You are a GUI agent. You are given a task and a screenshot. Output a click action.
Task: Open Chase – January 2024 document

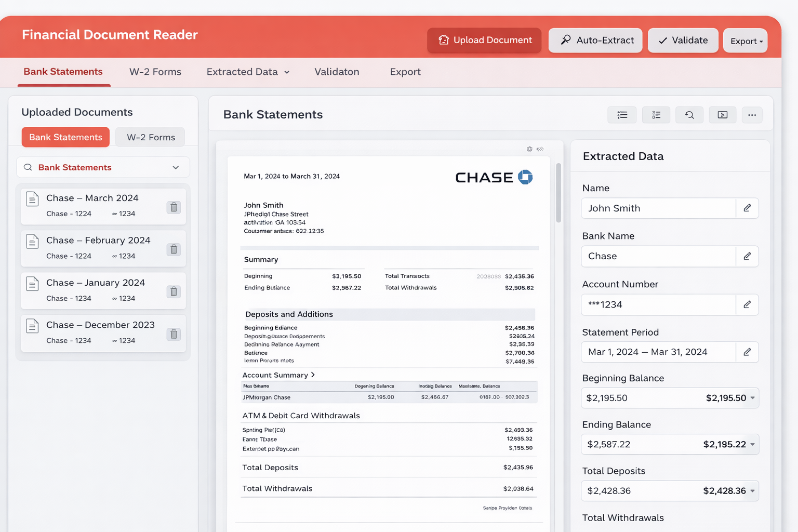[x=103, y=290]
